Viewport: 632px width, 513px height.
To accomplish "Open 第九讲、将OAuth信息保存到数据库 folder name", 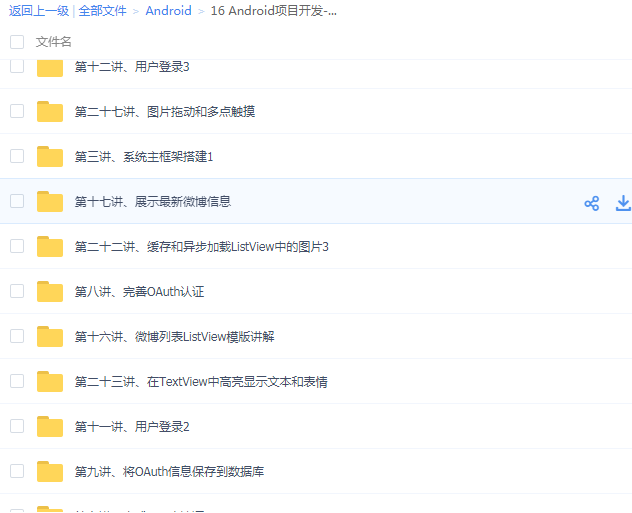I will pos(169,471).
